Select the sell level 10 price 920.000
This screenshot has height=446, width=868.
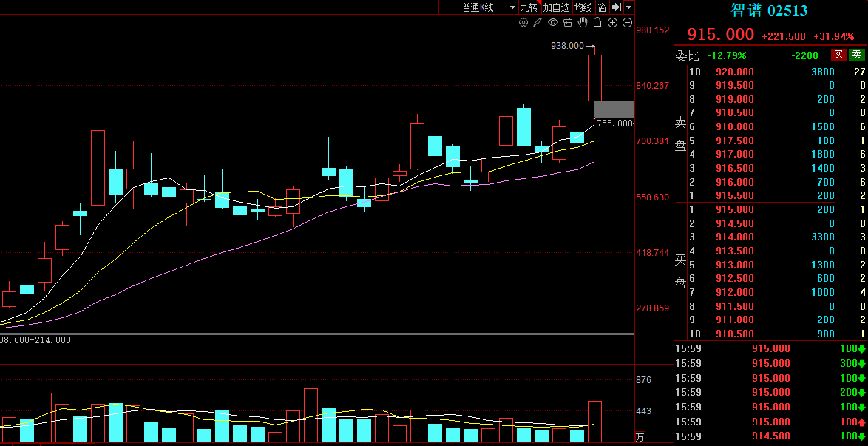pyautogui.click(x=735, y=72)
